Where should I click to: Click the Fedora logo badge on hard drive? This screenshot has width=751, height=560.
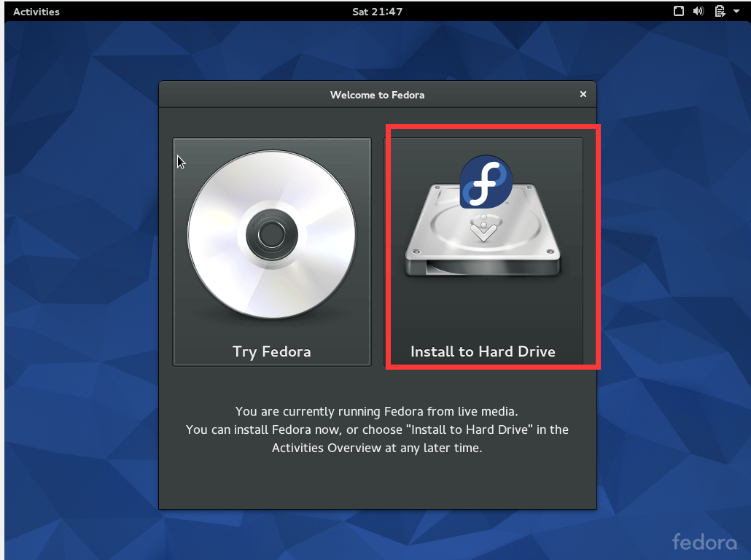pyautogui.click(x=486, y=182)
